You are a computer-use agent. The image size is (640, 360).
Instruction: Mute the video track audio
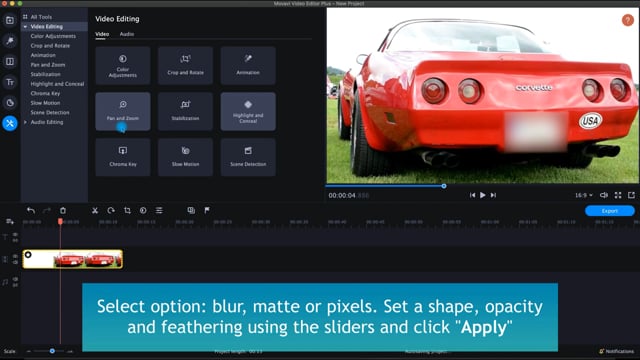pyautogui.click(x=15, y=262)
